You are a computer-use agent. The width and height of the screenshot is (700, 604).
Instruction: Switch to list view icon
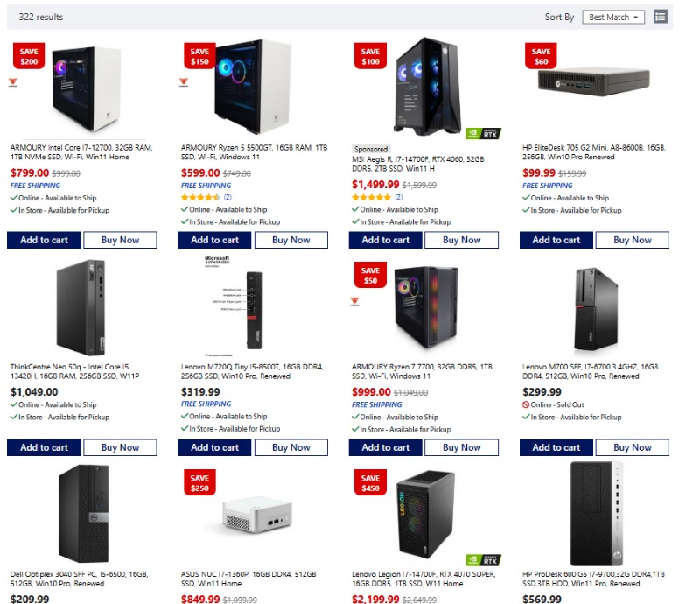point(661,17)
